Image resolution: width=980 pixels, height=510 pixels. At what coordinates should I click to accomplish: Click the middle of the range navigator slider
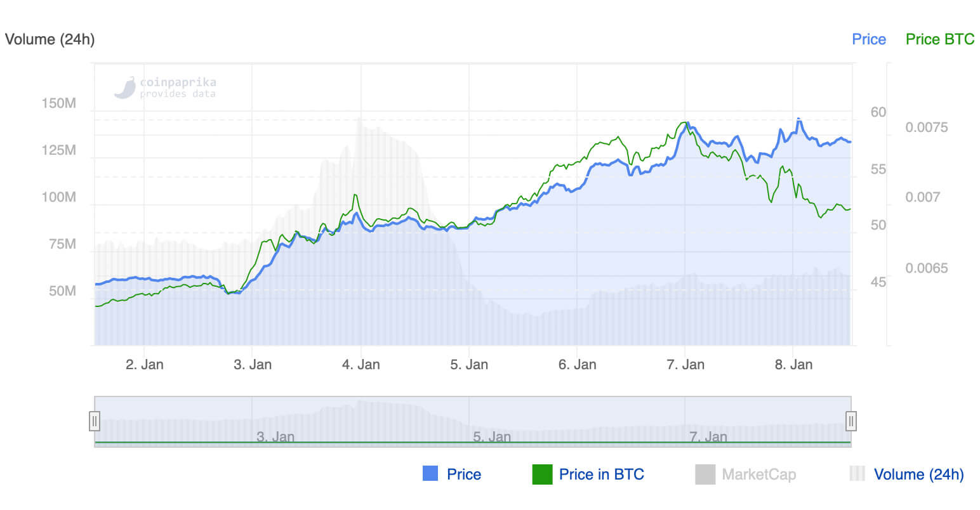pyautogui.click(x=473, y=420)
